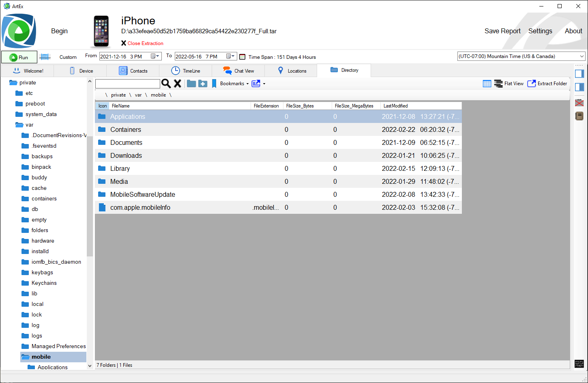Select the Containers row
Image resolution: width=588 pixels, height=383 pixels.
(278, 129)
